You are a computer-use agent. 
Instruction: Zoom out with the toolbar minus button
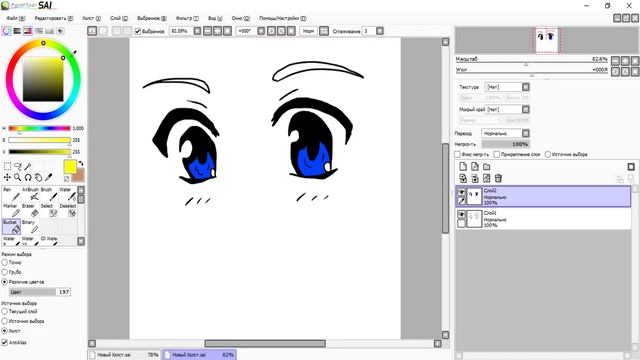(207, 31)
